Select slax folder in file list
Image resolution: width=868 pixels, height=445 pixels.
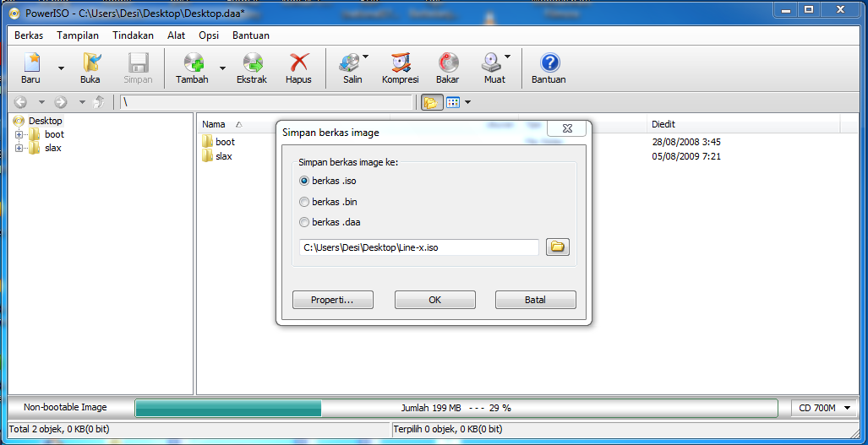(x=224, y=156)
